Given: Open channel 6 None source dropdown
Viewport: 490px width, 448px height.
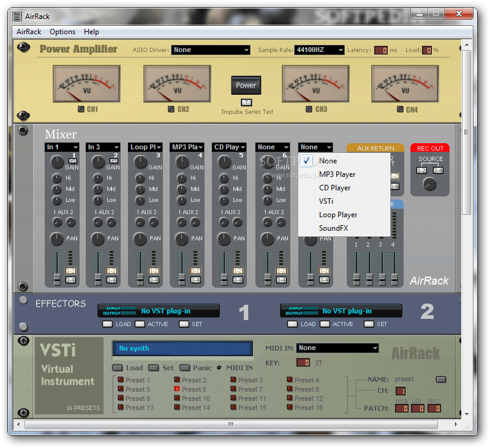Looking at the screenshot, I should 273,147.
